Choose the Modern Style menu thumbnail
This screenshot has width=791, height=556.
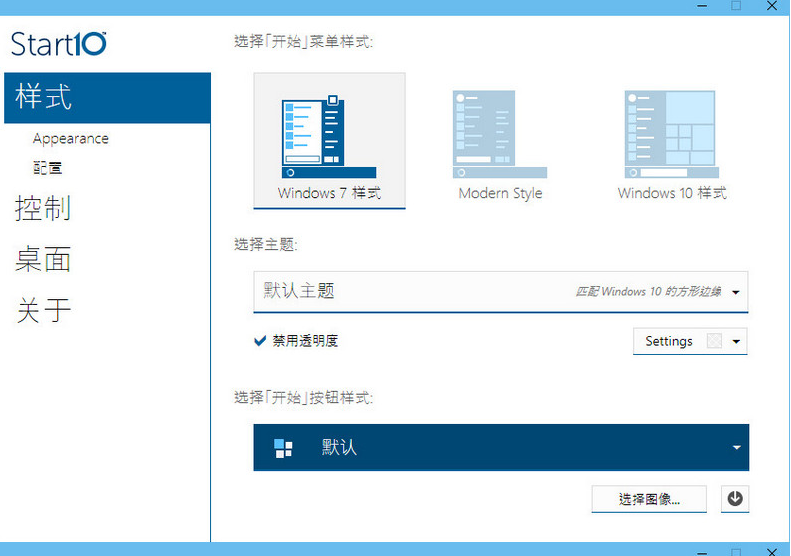pos(500,145)
